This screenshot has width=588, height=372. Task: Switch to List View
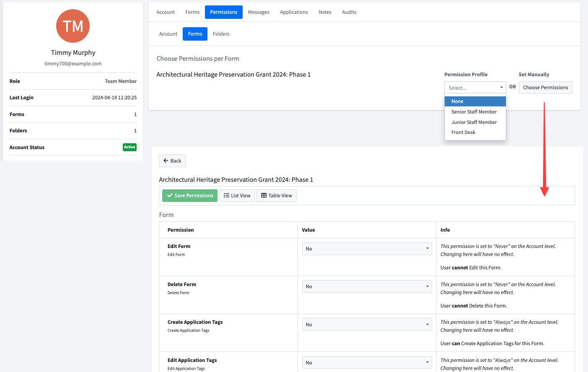coord(237,196)
